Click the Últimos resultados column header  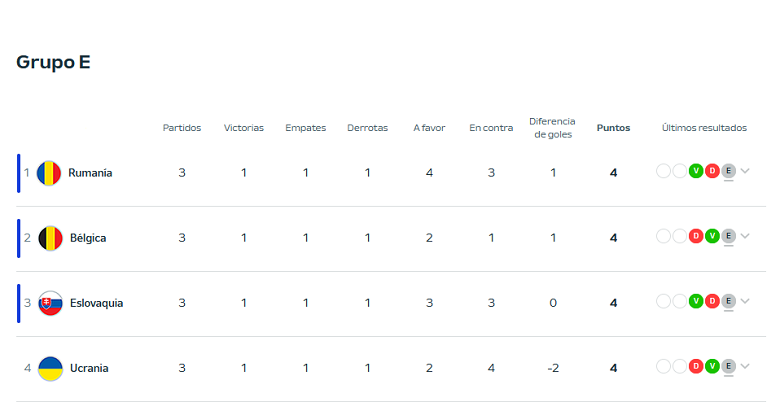click(704, 128)
